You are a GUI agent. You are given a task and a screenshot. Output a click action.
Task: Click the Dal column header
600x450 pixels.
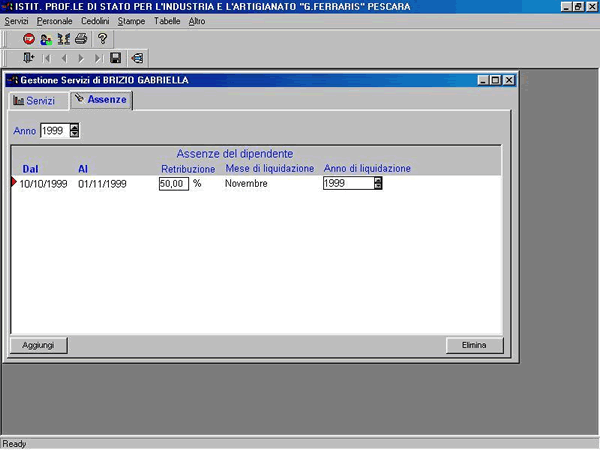tap(30, 169)
